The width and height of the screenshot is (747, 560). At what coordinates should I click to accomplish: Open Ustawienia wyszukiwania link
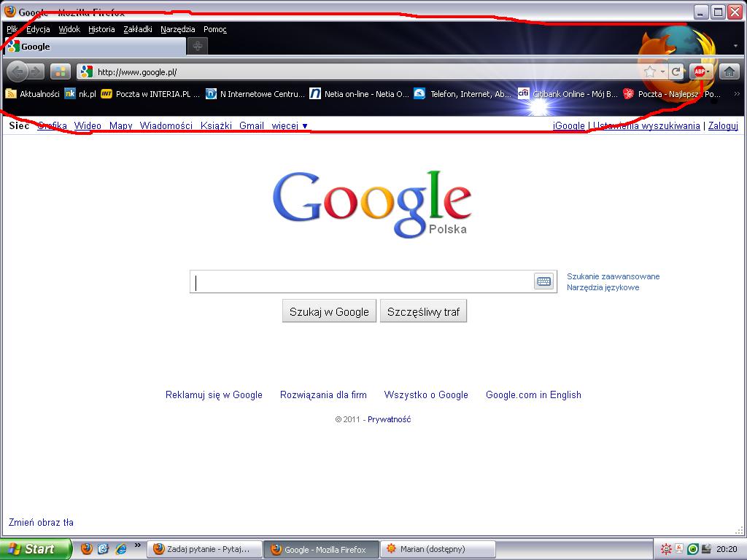[x=646, y=125]
